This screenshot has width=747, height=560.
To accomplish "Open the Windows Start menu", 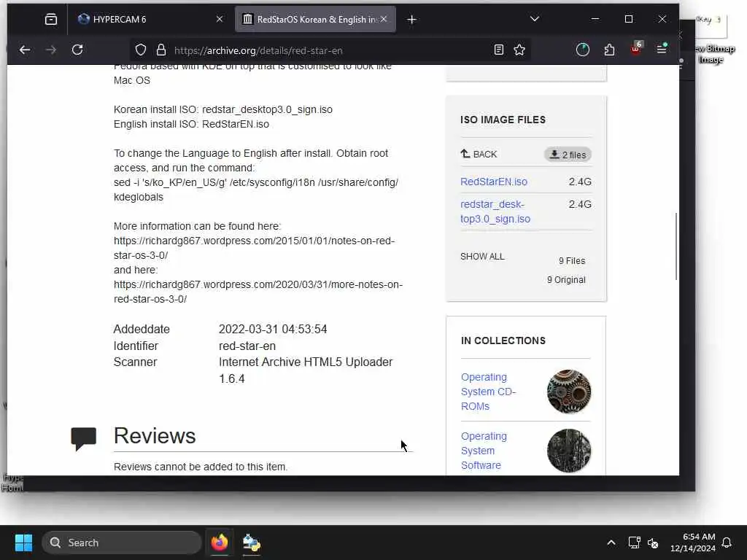I will (x=24, y=542).
